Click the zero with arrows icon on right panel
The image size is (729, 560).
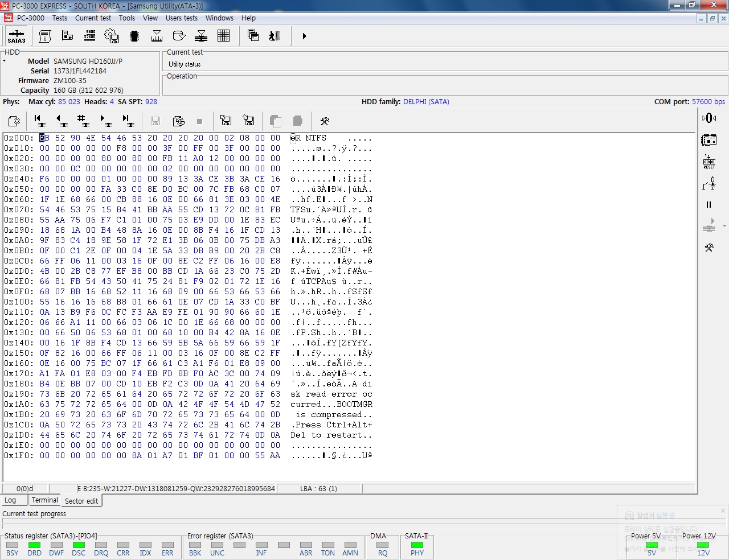[709, 118]
